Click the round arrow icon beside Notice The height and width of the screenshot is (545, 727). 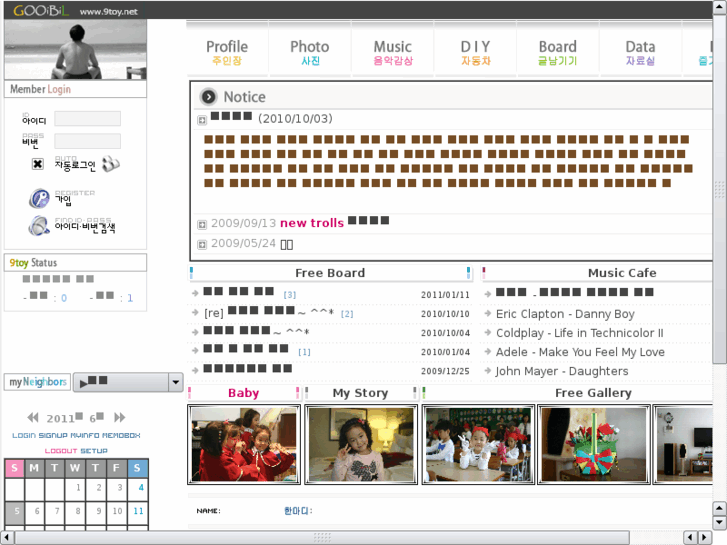[208, 97]
